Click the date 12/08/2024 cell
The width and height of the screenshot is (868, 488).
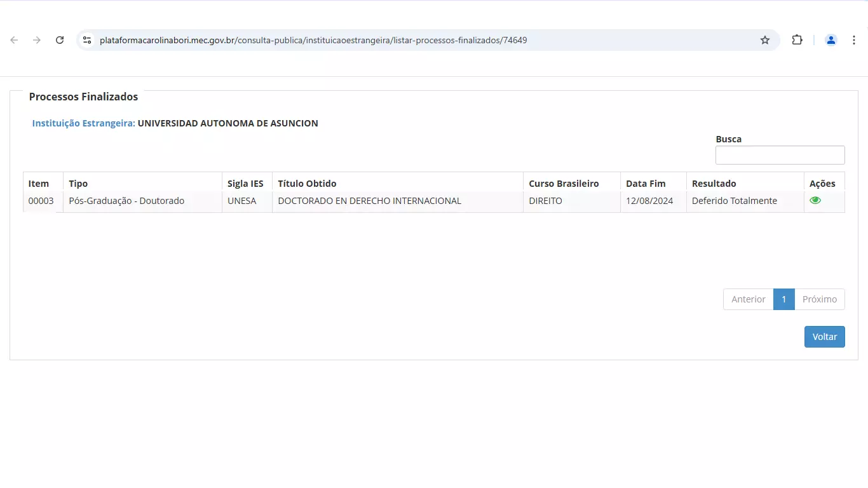(653, 201)
